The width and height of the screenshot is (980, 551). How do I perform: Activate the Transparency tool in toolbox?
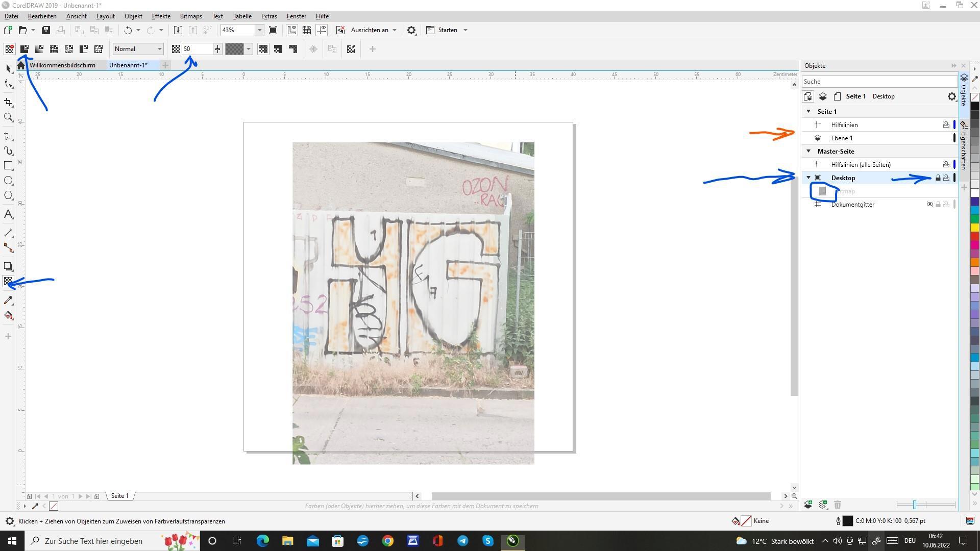8,281
